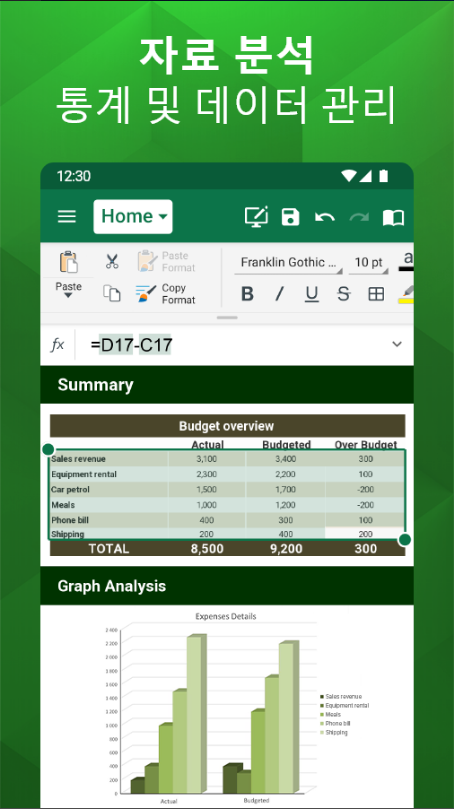Viewport: 454px width, 809px height.
Task: Select the Sales revenue cell
Action: [x=109, y=459]
